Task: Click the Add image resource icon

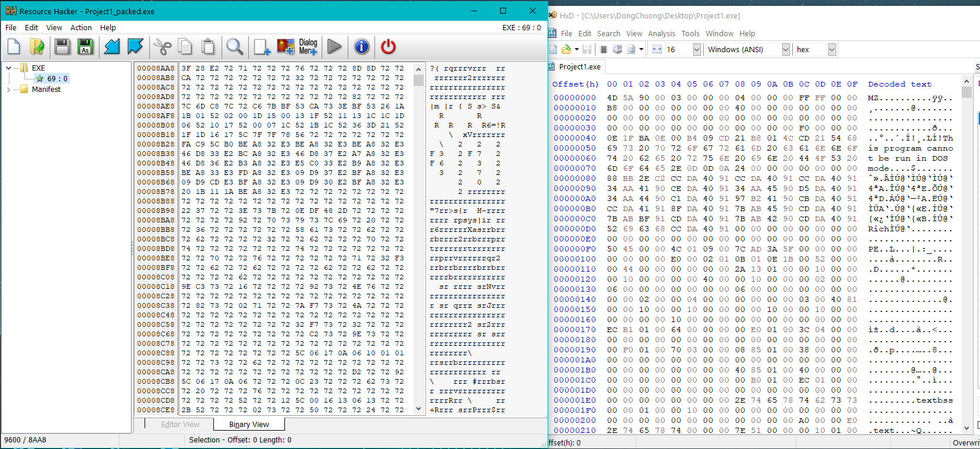Action: point(286,47)
